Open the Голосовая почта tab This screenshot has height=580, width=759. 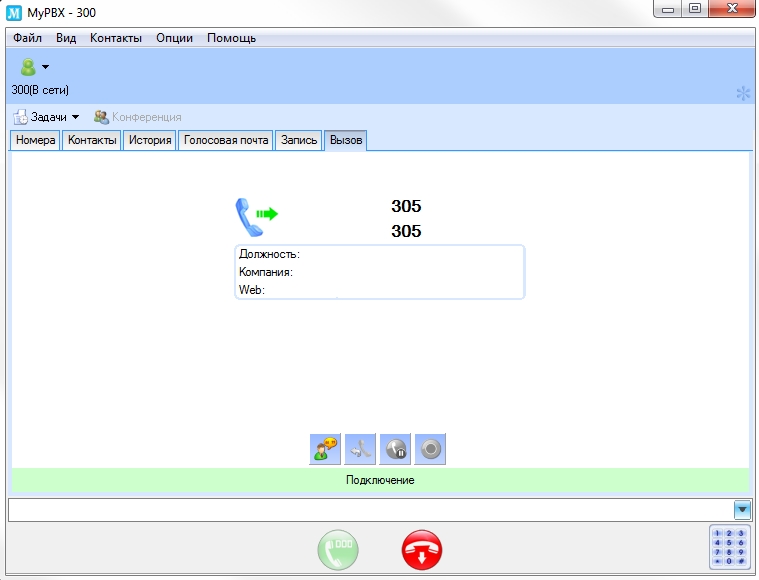(x=226, y=140)
